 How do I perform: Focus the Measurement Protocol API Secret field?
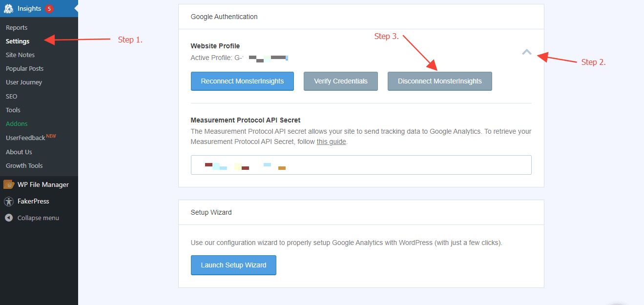coord(361,165)
